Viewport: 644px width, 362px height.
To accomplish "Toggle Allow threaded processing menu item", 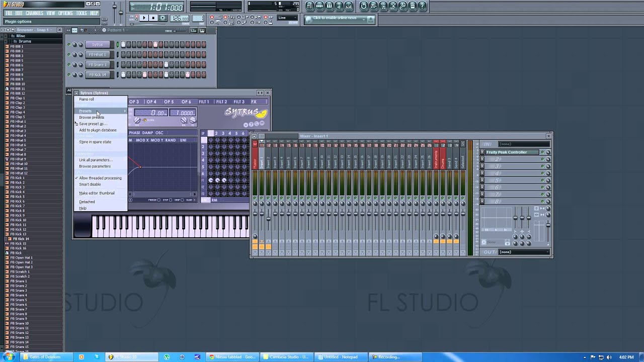I will coord(100,178).
